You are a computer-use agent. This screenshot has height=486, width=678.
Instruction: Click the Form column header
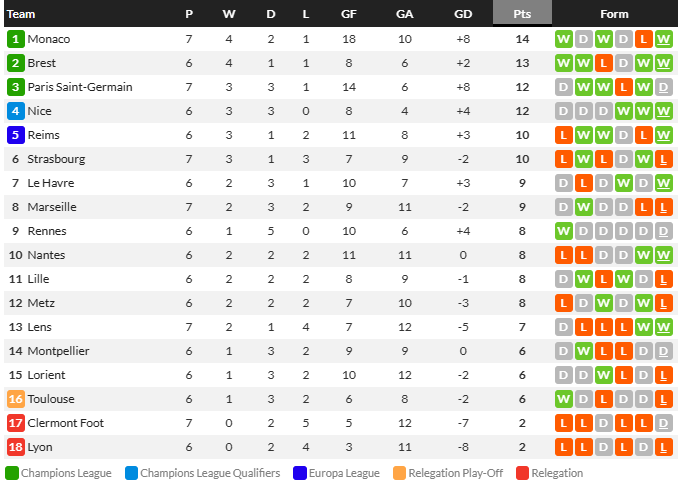[x=614, y=14]
